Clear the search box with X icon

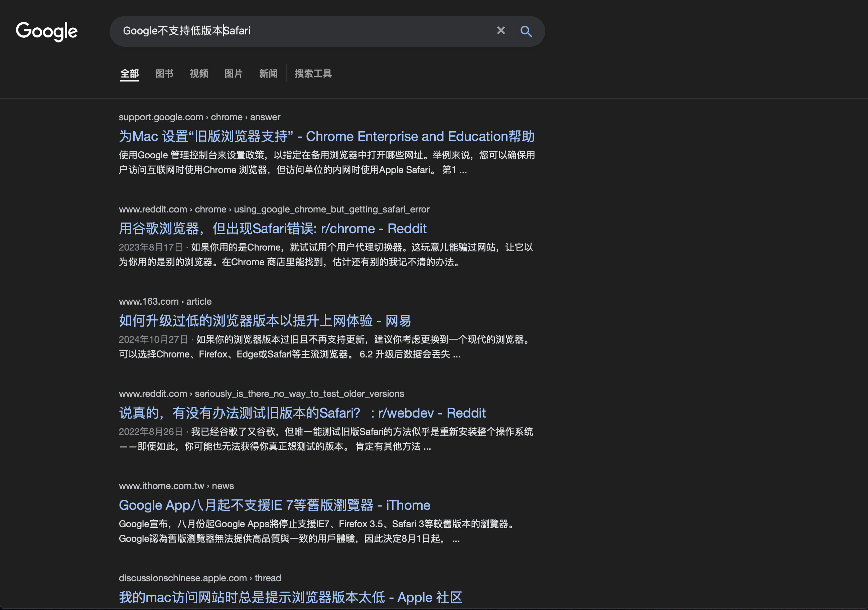click(500, 31)
